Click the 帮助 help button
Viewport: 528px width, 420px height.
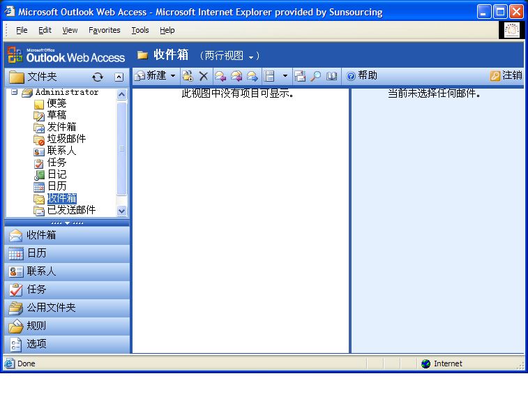tap(362, 75)
